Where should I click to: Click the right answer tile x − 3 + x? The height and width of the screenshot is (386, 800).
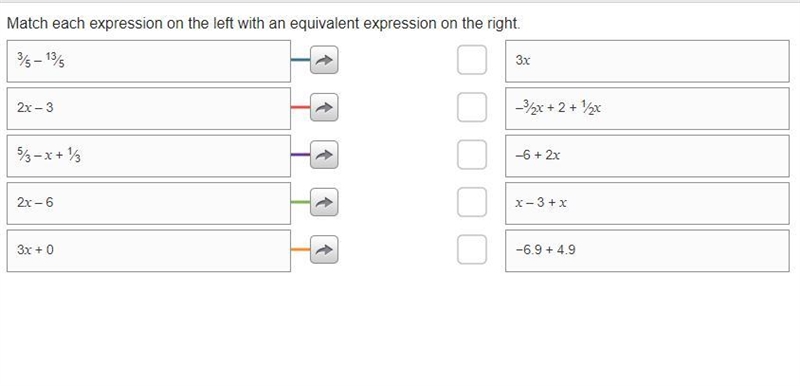click(x=647, y=203)
